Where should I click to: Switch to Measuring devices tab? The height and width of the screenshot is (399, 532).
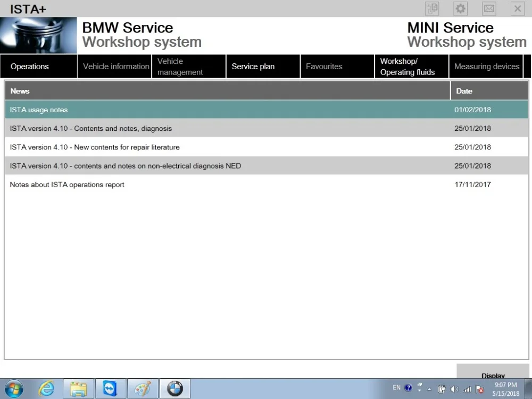(x=486, y=66)
